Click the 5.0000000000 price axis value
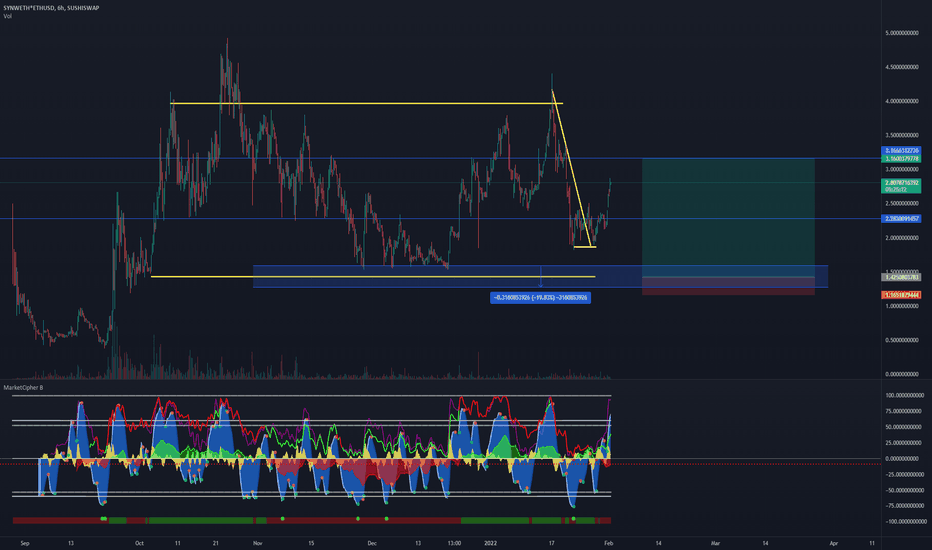 click(x=902, y=33)
